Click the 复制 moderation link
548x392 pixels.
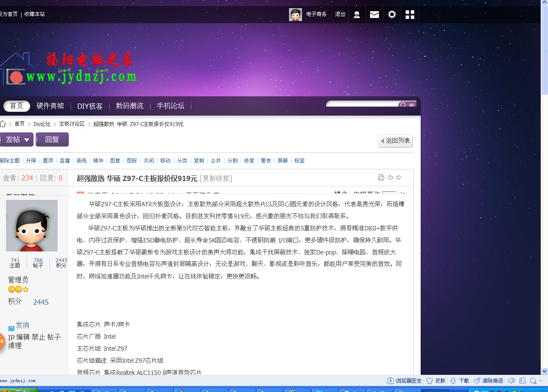pyautogui.click(x=199, y=160)
